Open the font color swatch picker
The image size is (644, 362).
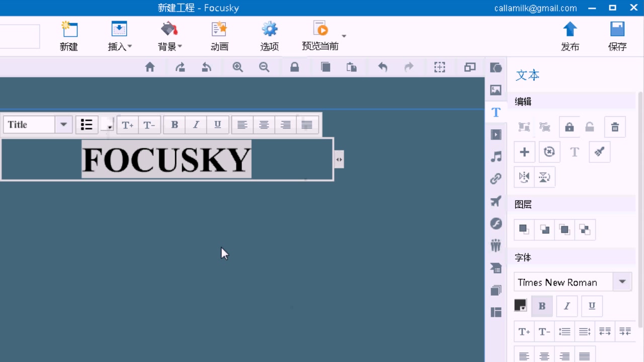pos(520,306)
